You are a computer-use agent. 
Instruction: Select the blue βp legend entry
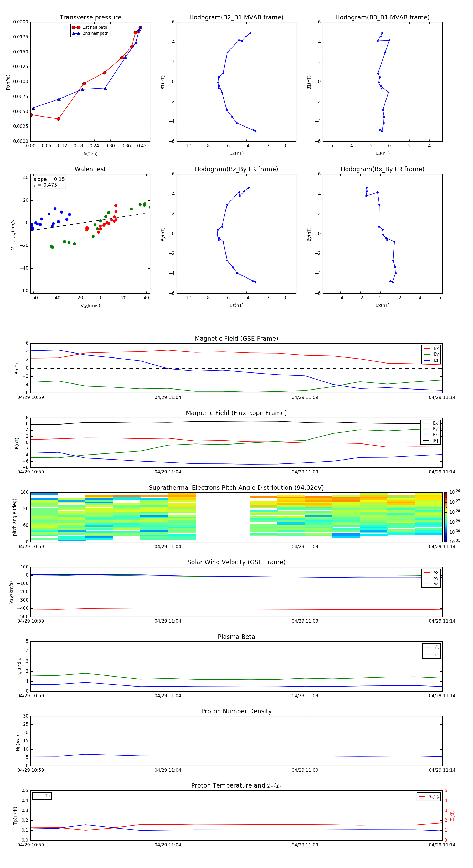point(431,647)
